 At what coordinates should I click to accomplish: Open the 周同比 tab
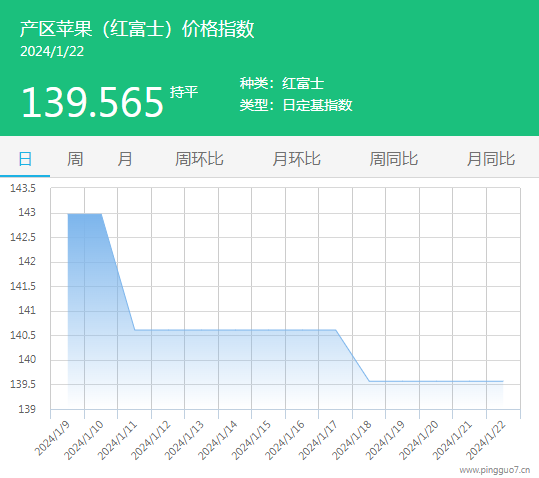tap(394, 159)
